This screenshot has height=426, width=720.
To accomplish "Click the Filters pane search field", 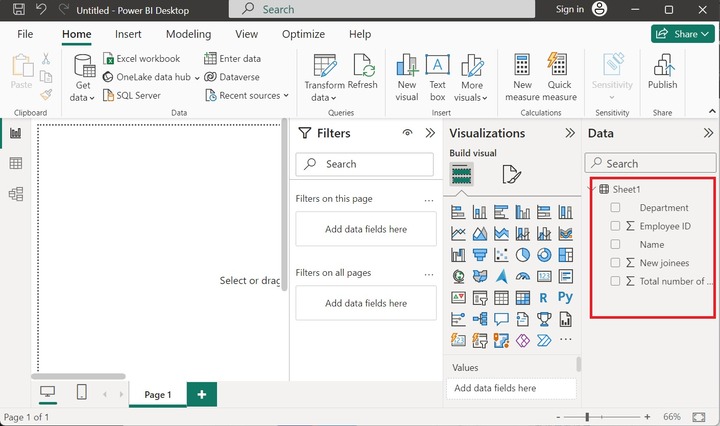I will [x=365, y=164].
